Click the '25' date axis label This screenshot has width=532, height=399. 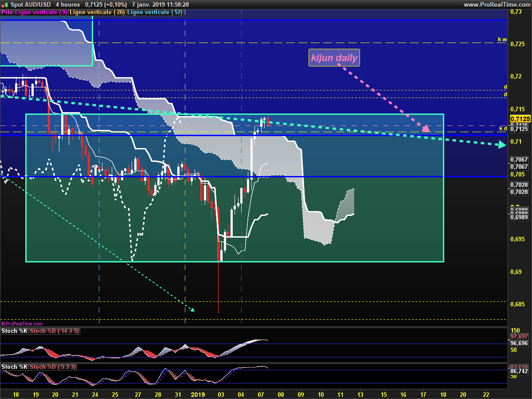pos(115,394)
